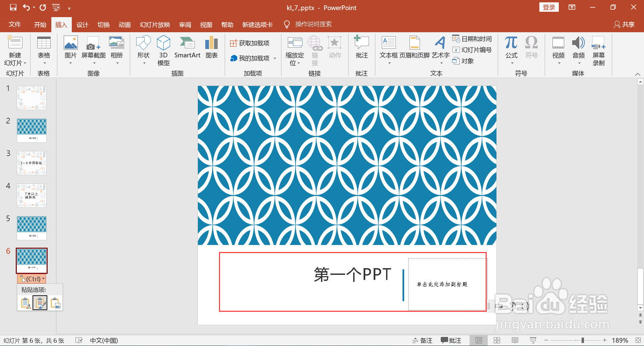The height and width of the screenshot is (346, 644).
Task: Insert 幻灯片编号 slide number
Action: (472, 50)
